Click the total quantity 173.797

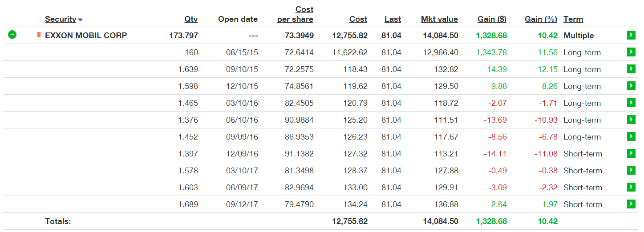click(184, 35)
